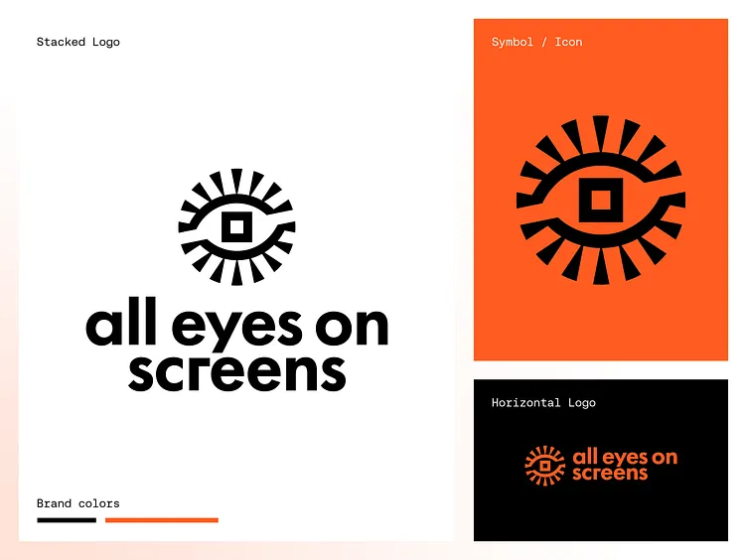Click the 'Symbol / Icon' label
The width and height of the screenshot is (747, 560).
pos(536,42)
